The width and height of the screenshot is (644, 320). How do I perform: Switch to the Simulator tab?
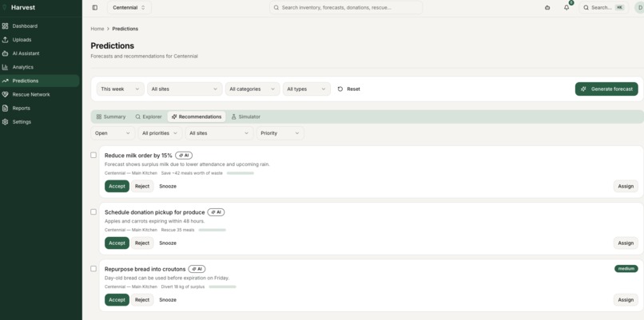pyautogui.click(x=245, y=117)
